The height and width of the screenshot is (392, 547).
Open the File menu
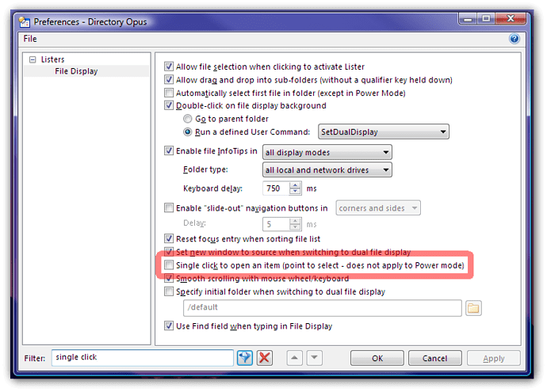[29, 38]
